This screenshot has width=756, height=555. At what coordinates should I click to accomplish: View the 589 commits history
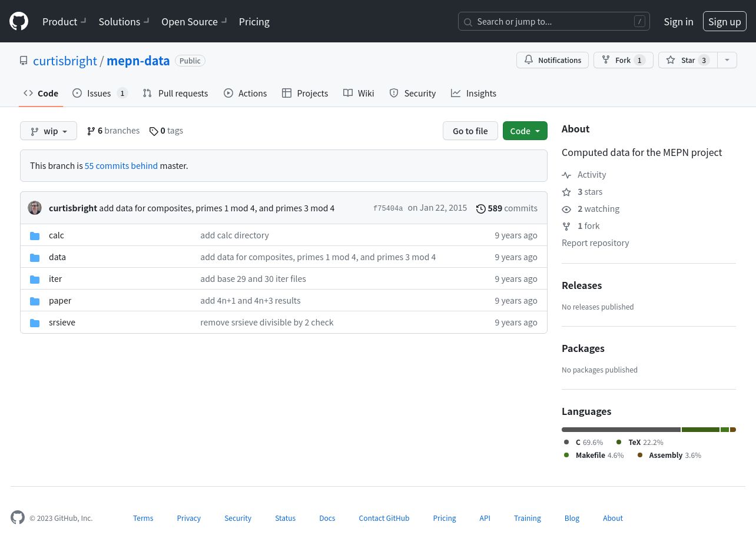pyautogui.click(x=507, y=208)
